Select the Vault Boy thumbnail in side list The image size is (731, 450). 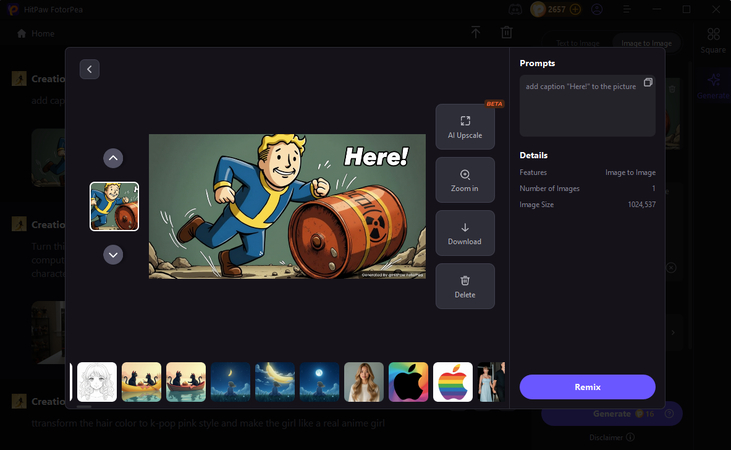pos(114,206)
